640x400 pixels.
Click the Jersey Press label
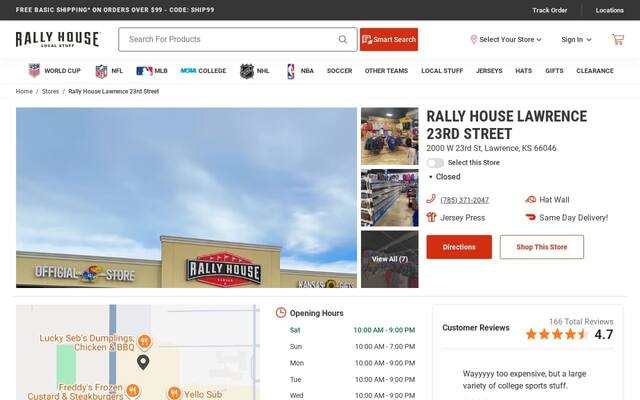click(462, 218)
